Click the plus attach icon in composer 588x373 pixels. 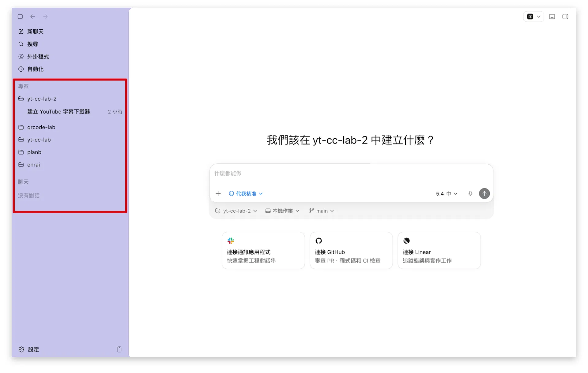[x=218, y=194]
